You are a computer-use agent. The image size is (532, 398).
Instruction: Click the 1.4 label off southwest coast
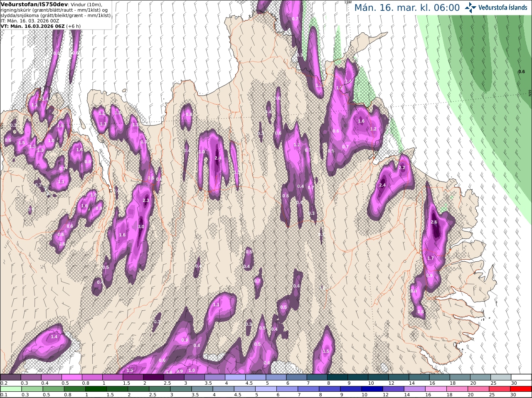[x=54, y=337]
